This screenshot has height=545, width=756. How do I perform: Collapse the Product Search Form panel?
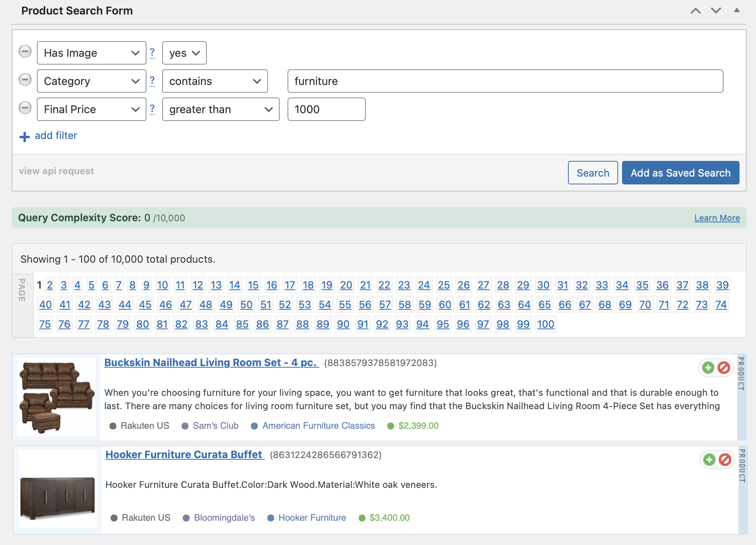coord(737,11)
